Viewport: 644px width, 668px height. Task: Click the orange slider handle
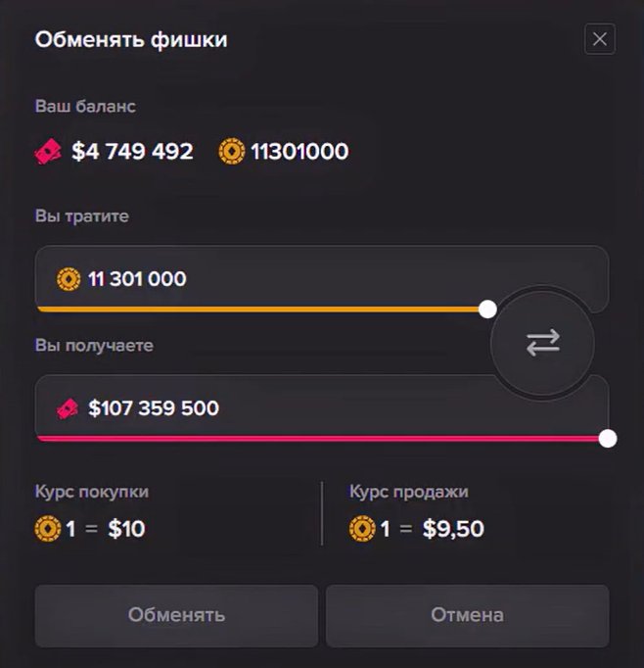[x=487, y=310]
